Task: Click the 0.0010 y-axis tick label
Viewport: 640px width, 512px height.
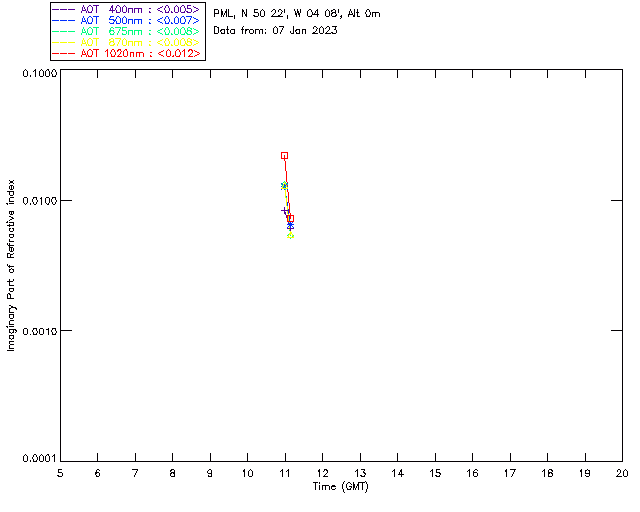Action: pyautogui.click(x=40, y=331)
